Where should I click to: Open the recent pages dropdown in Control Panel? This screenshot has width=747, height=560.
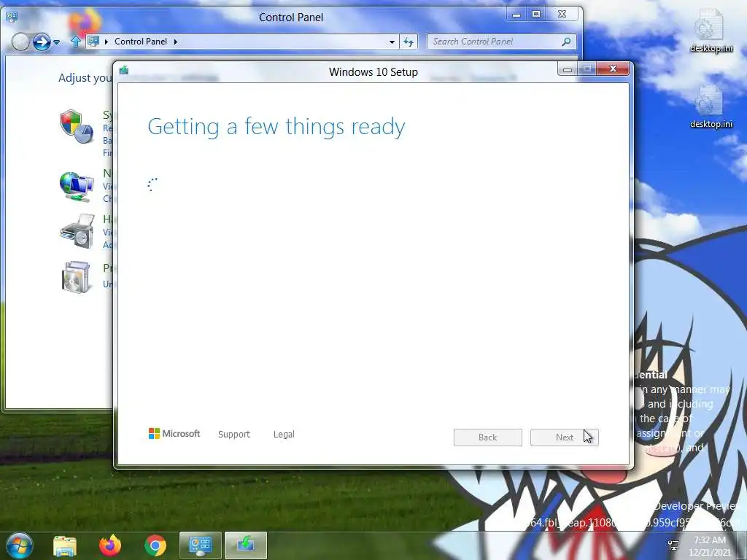(57, 42)
